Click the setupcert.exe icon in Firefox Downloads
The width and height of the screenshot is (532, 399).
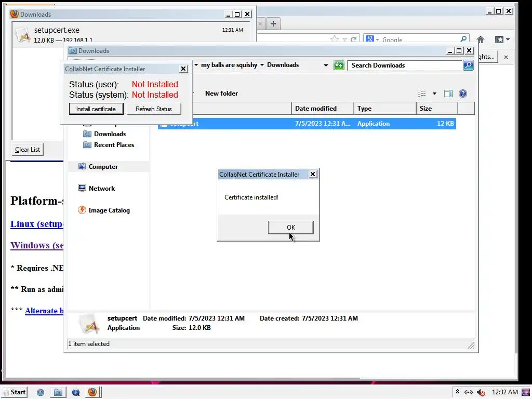point(23,35)
